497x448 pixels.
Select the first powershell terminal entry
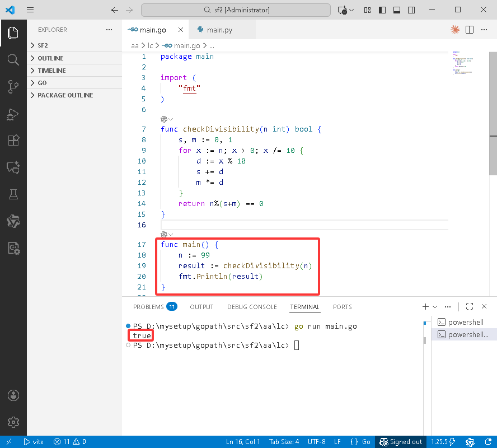click(464, 322)
